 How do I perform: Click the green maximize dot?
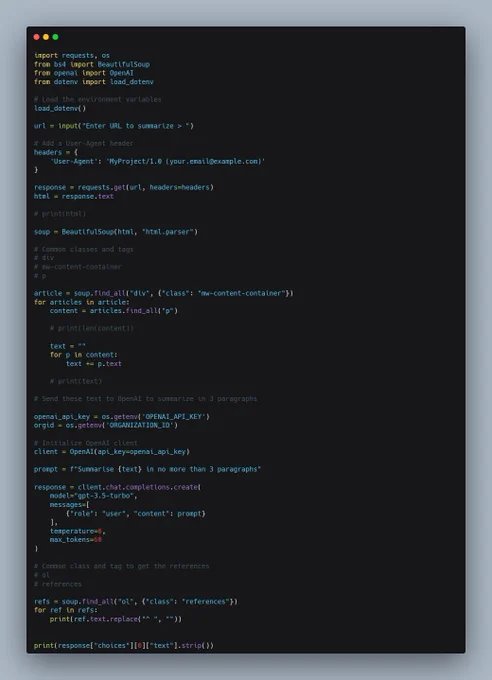(x=56, y=37)
